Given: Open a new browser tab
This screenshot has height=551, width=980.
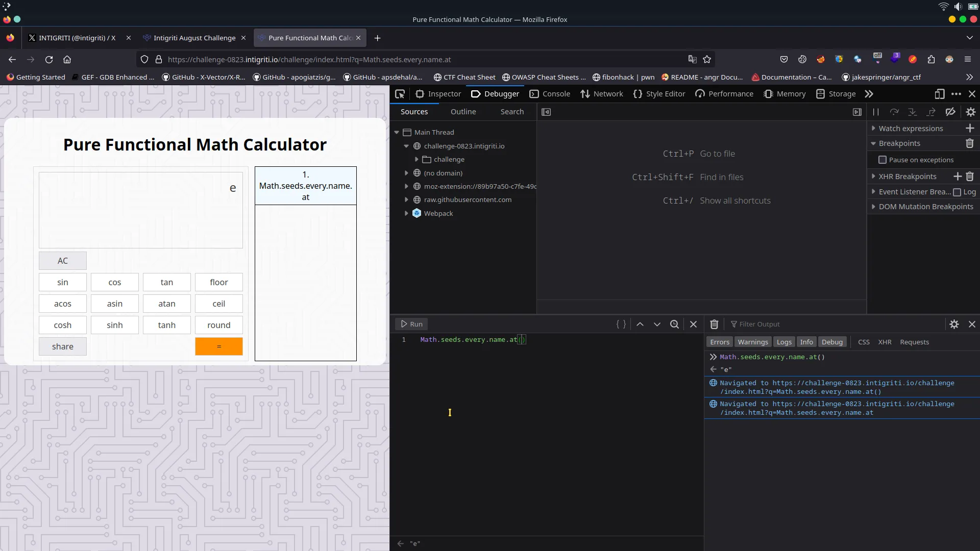Looking at the screenshot, I should (x=377, y=38).
